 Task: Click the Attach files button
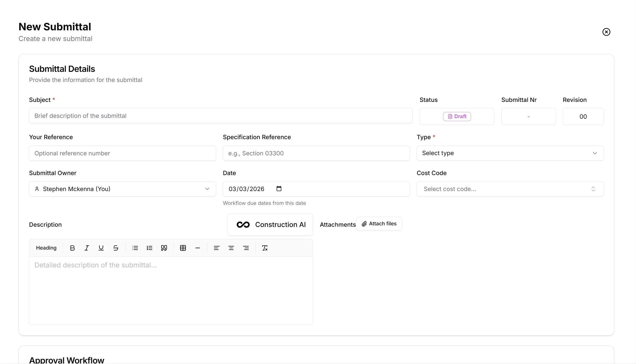[379, 224]
